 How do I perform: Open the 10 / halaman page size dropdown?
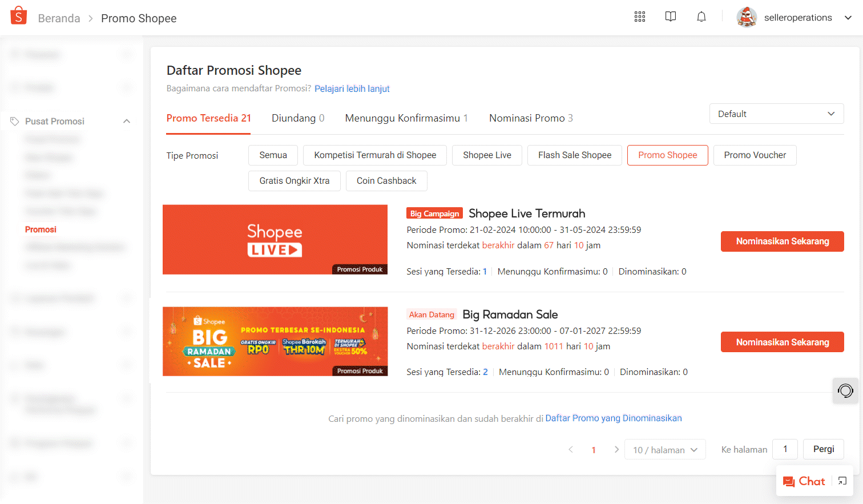(665, 450)
